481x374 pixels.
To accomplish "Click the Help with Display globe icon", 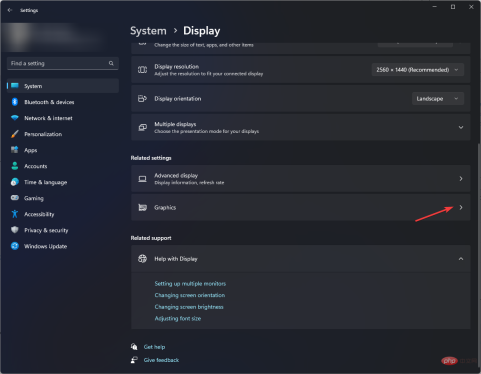I will click(x=142, y=259).
